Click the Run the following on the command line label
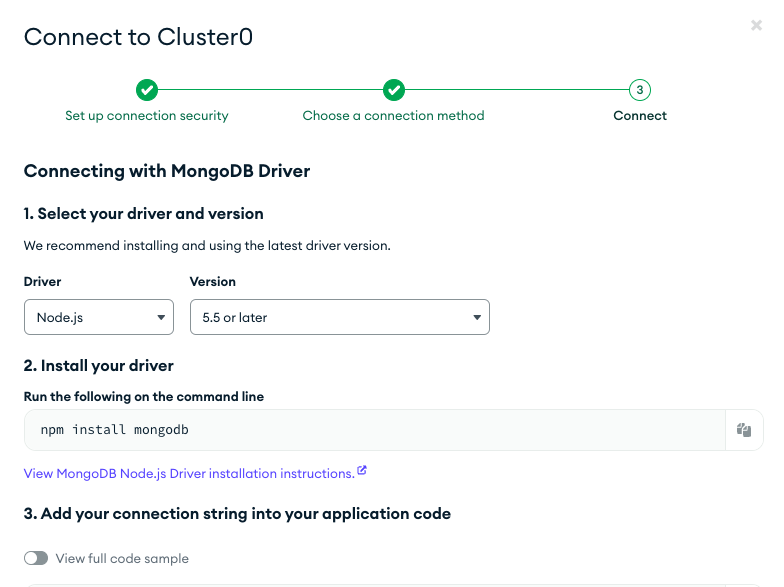The height and width of the screenshot is (587, 784). point(144,396)
